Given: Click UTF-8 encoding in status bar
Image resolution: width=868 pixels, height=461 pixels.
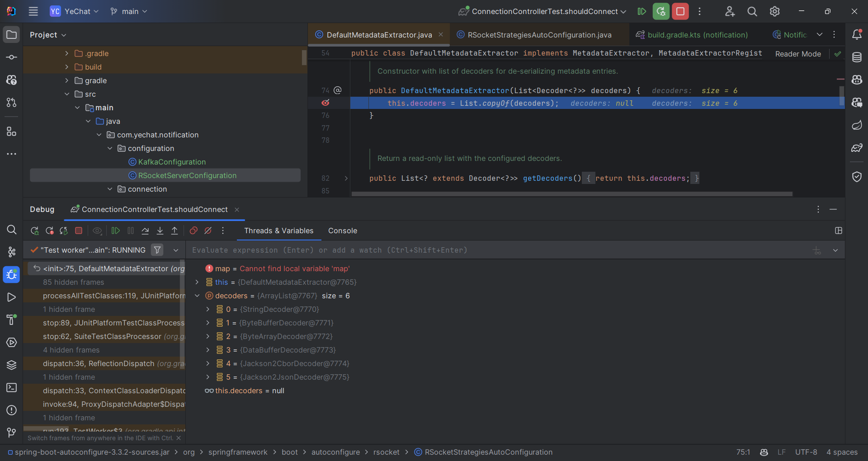Looking at the screenshot, I should pyautogui.click(x=806, y=452).
